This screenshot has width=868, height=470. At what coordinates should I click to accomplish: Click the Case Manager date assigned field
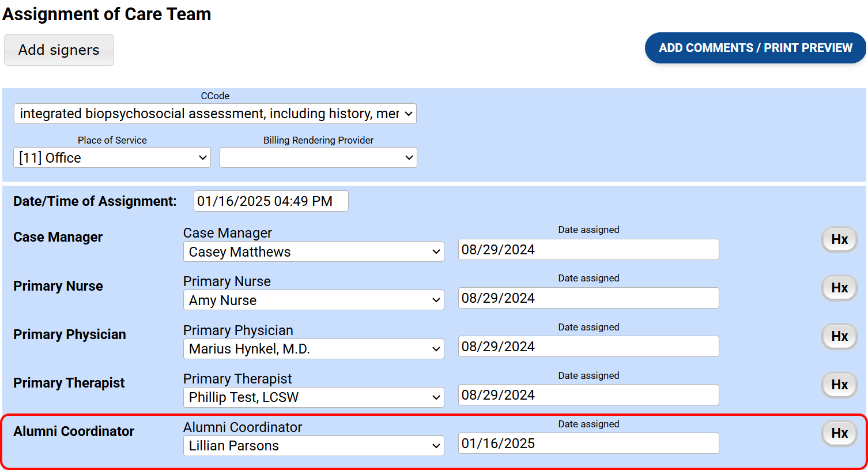[x=588, y=250]
